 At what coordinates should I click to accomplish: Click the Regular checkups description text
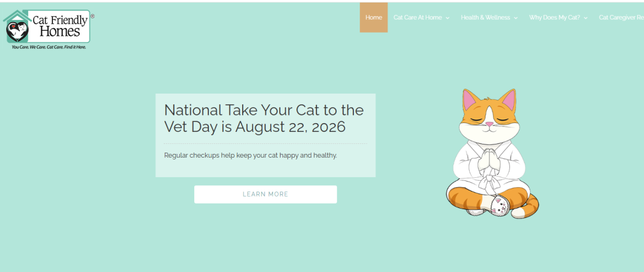point(250,156)
